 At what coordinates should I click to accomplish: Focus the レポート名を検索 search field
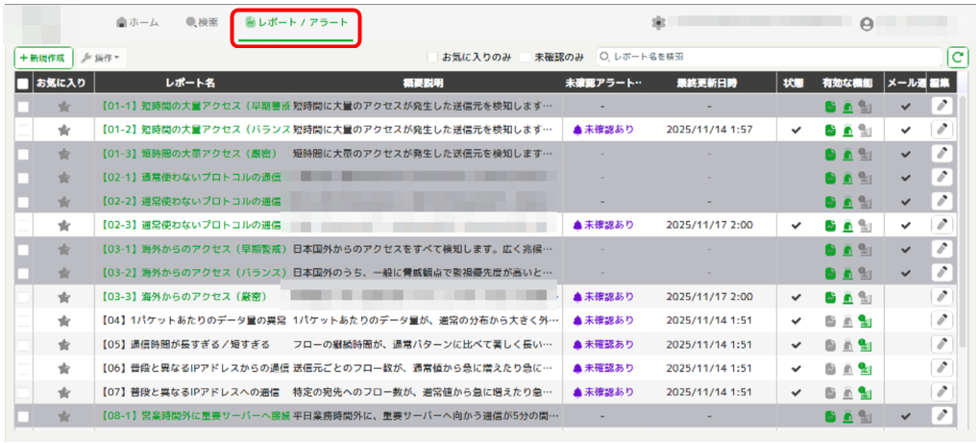770,57
